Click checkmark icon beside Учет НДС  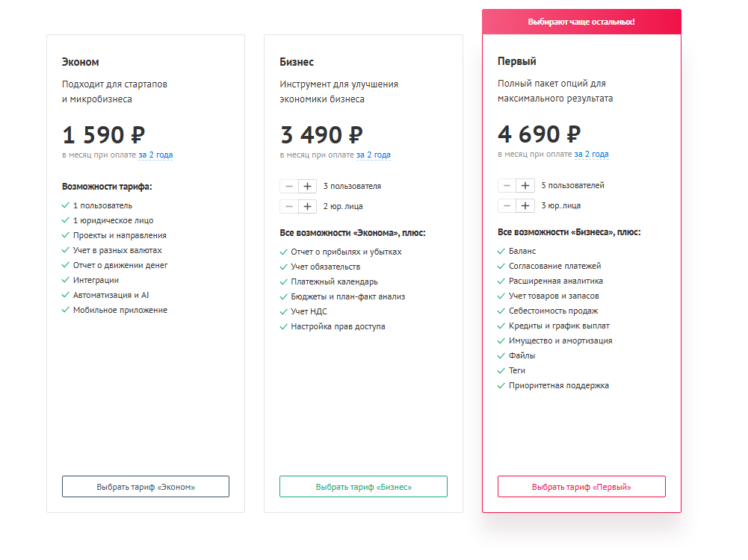point(284,312)
